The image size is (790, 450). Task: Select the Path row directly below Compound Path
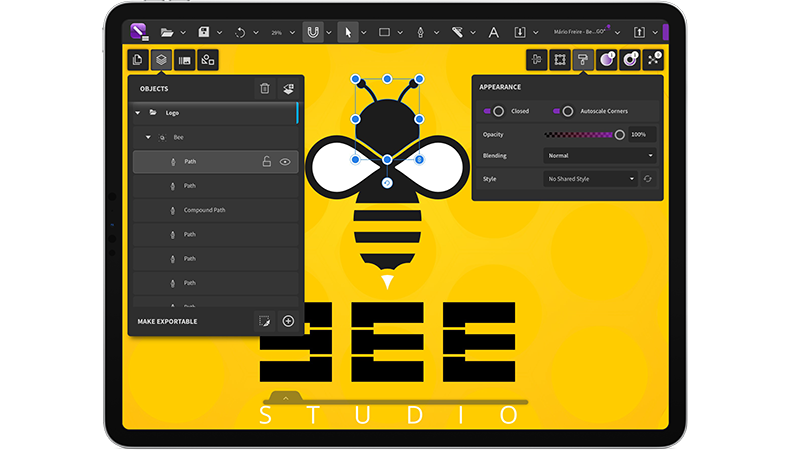(215, 234)
